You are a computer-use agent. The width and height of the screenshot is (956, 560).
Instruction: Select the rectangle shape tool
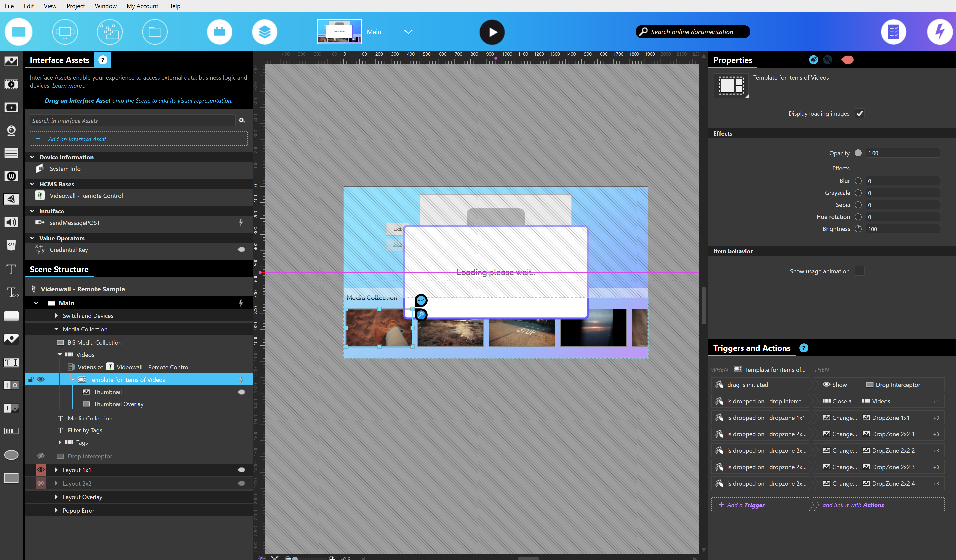(x=11, y=478)
